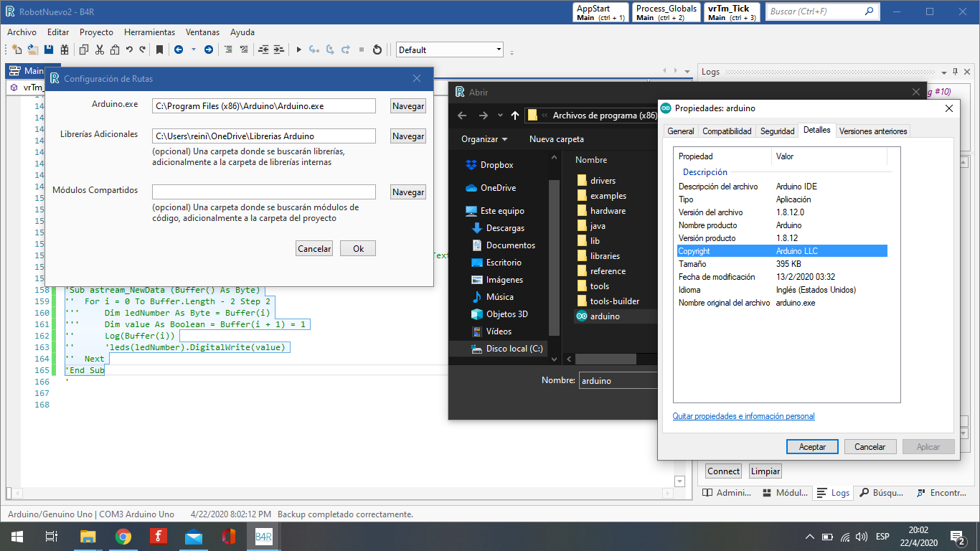Screen dimensions: 980x551
Task: Click the Nombre field in Abrir dialog
Action: pyautogui.click(x=618, y=381)
